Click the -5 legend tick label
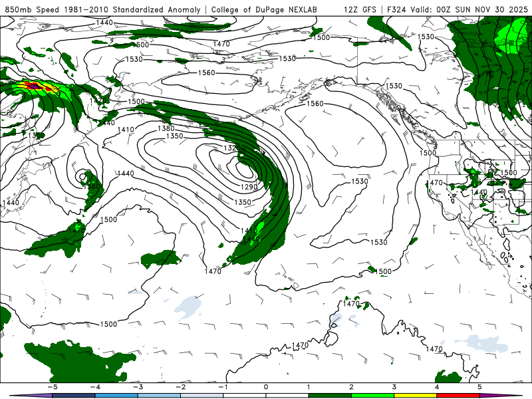 point(53,387)
